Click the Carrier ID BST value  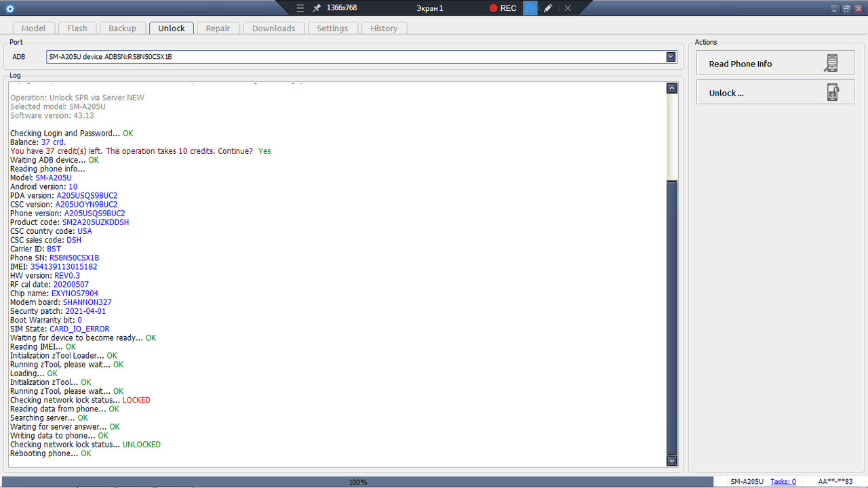tap(54, 249)
